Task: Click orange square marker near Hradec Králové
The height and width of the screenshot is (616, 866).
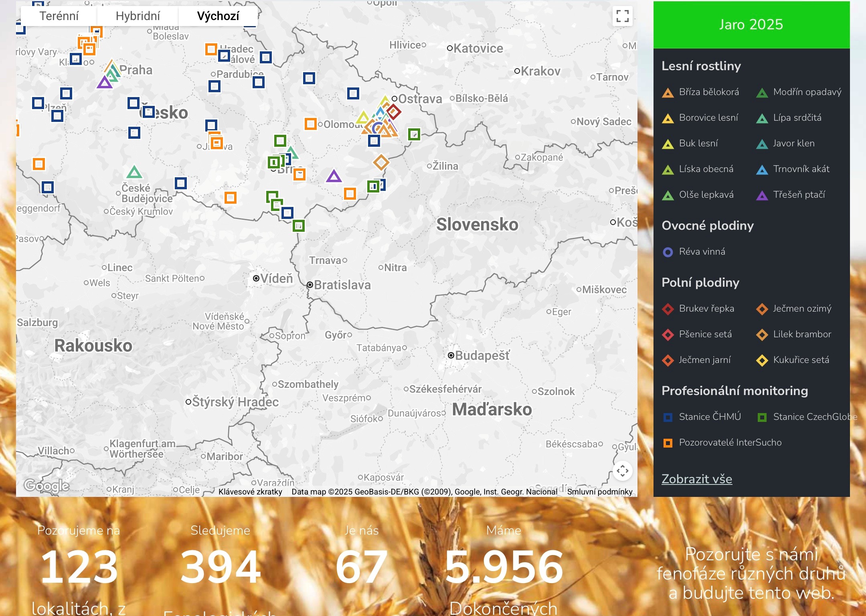Action: [x=211, y=49]
